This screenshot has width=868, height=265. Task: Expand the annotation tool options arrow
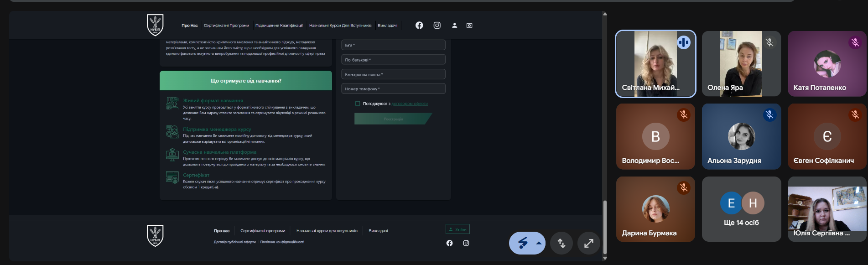(x=539, y=243)
